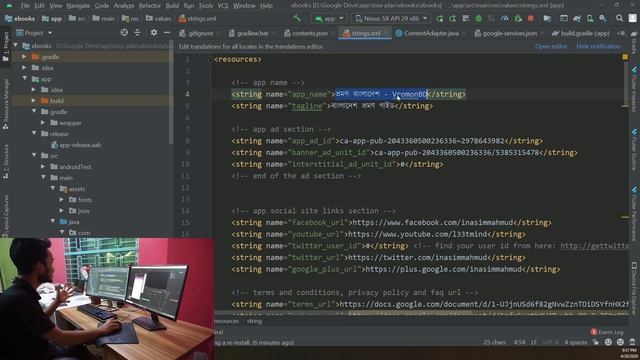Click the Hide notification link
Image resolution: width=640 pixels, height=360 pixels.
(x=598, y=47)
